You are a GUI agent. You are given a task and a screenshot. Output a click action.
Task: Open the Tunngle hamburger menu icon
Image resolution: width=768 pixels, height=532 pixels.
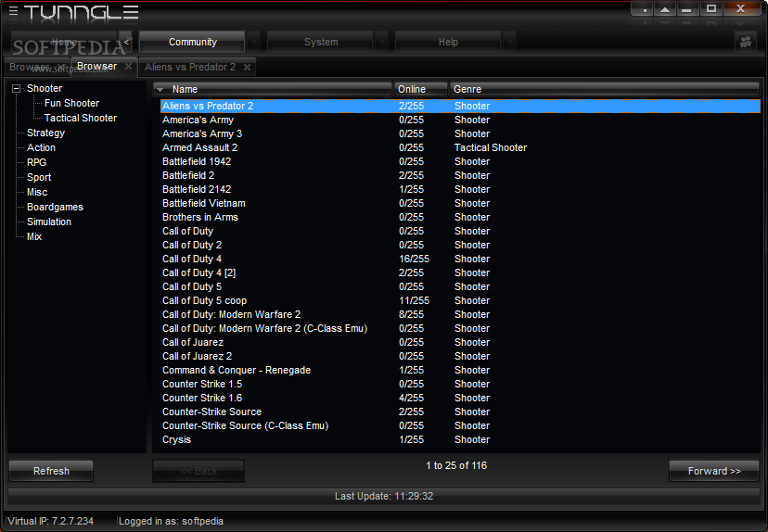(x=13, y=11)
